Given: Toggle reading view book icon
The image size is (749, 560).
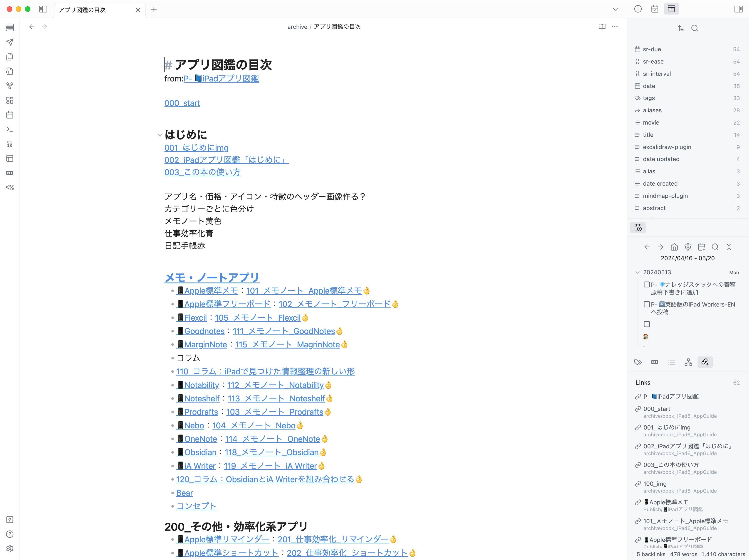Looking at the screenshot, I should (602, 27).
